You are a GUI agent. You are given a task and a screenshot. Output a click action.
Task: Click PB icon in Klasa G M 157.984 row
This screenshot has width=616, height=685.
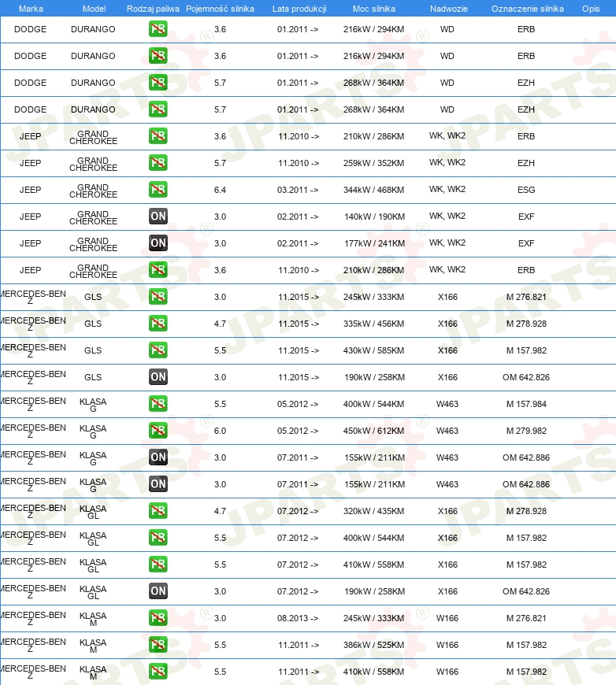pos(158,404)
